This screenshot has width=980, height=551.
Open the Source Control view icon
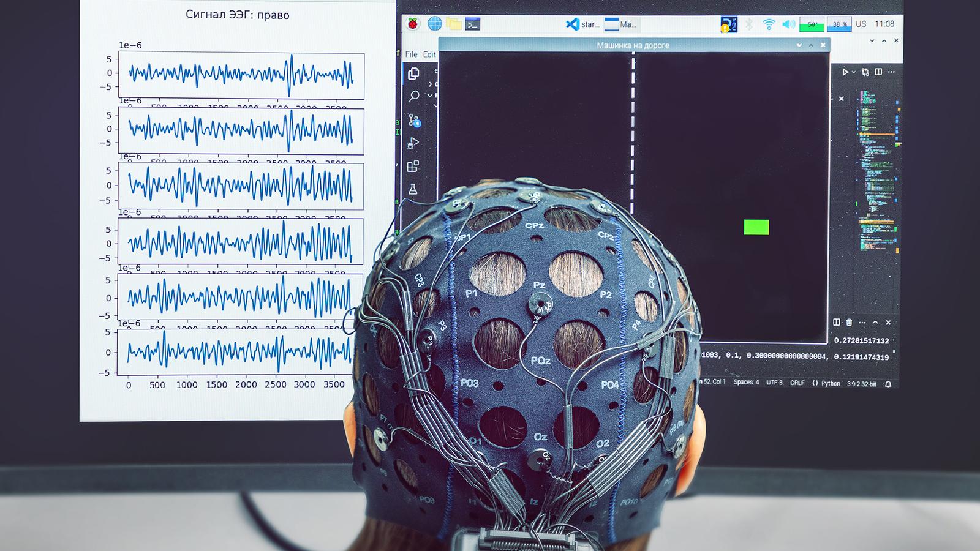pos(414,120)
